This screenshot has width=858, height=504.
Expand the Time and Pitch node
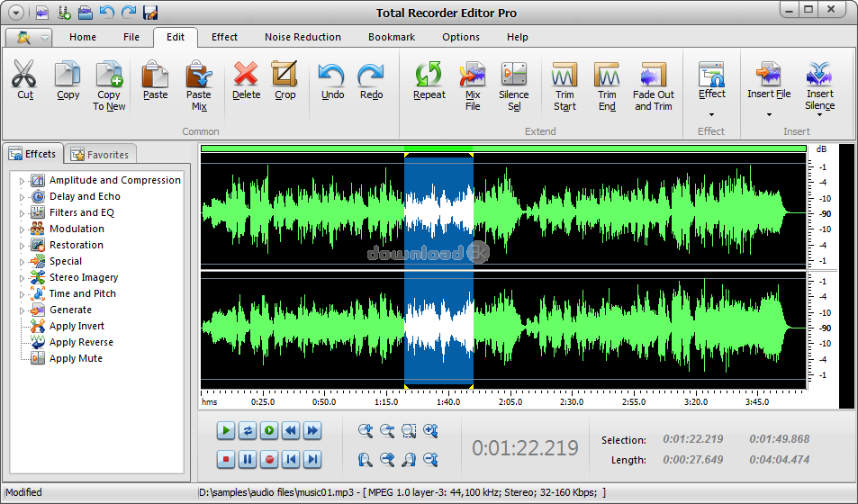coord(22,294)
